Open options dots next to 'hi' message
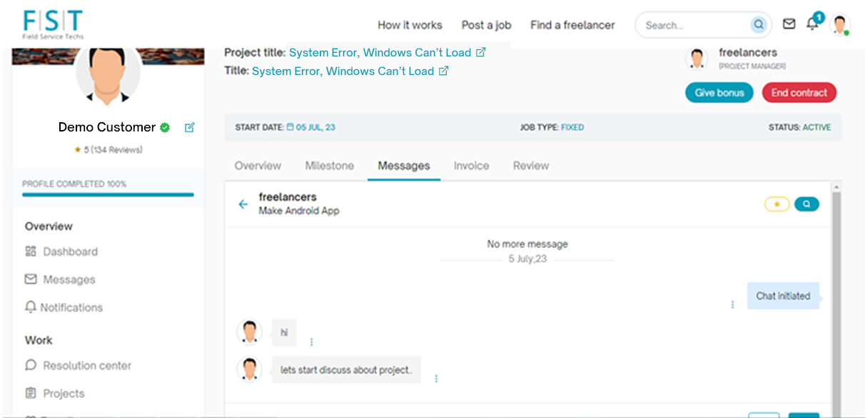This screenshot has width=868, height=418. coord(311,342)
